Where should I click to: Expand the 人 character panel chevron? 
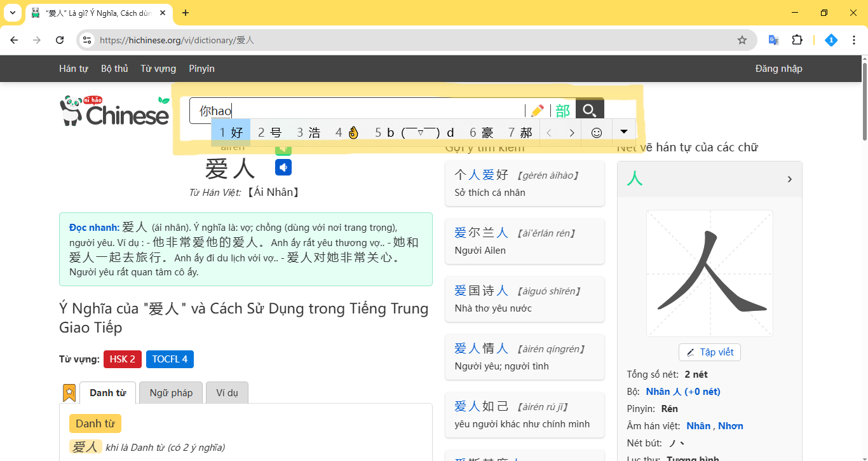790,179
